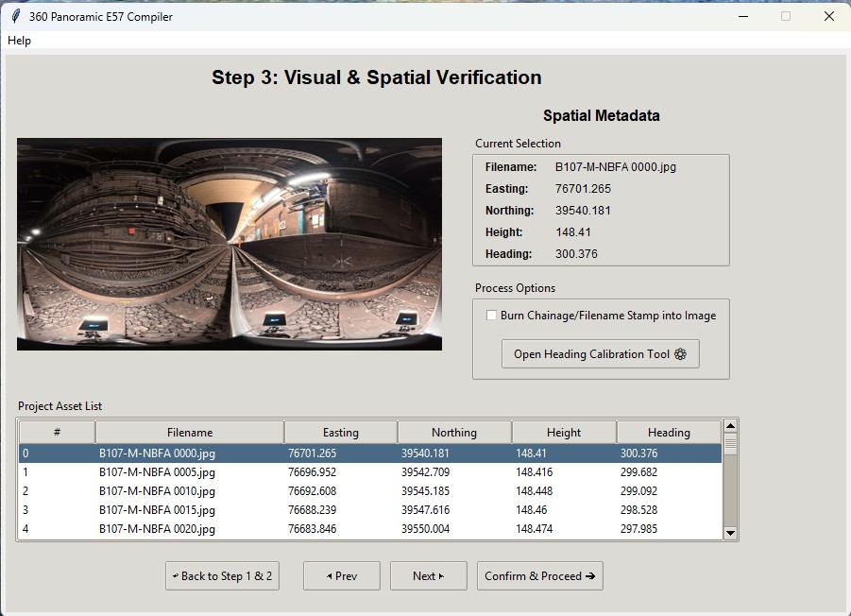851x616 pixels.
Task: Select row B107-M-NBFA 0020.jpg
Action: (x=370, y=529)
